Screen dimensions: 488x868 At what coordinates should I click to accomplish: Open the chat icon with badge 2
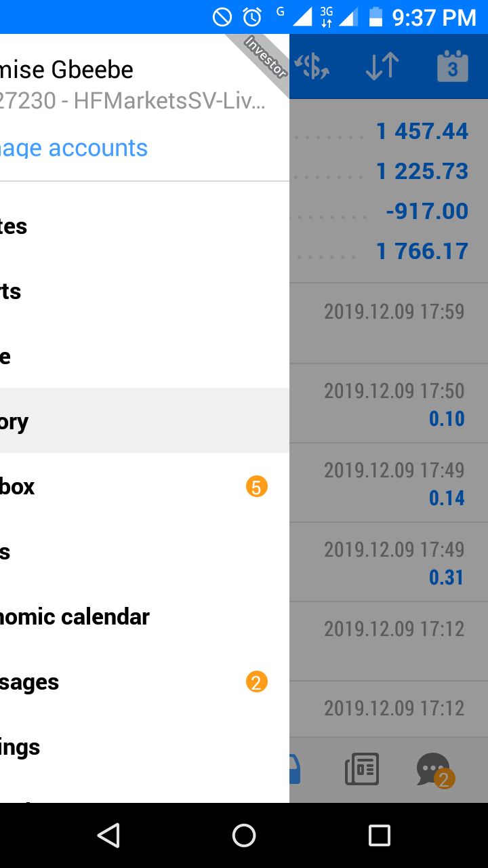[434, 770]
